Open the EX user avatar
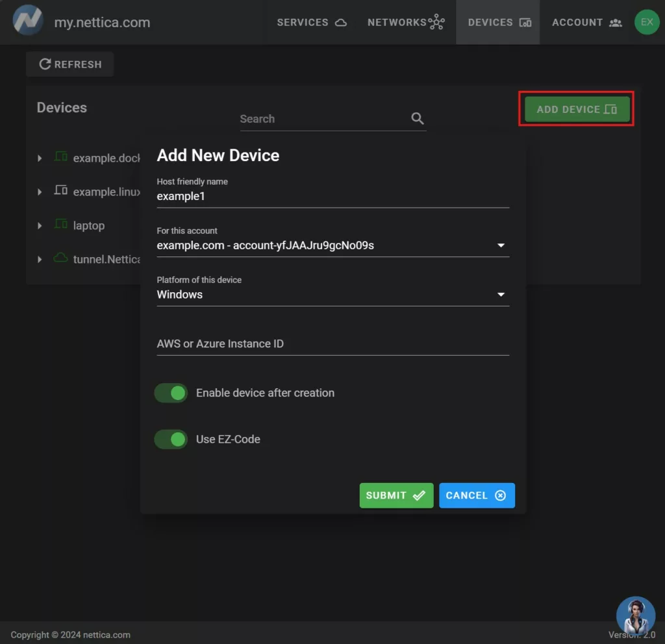 646,22
